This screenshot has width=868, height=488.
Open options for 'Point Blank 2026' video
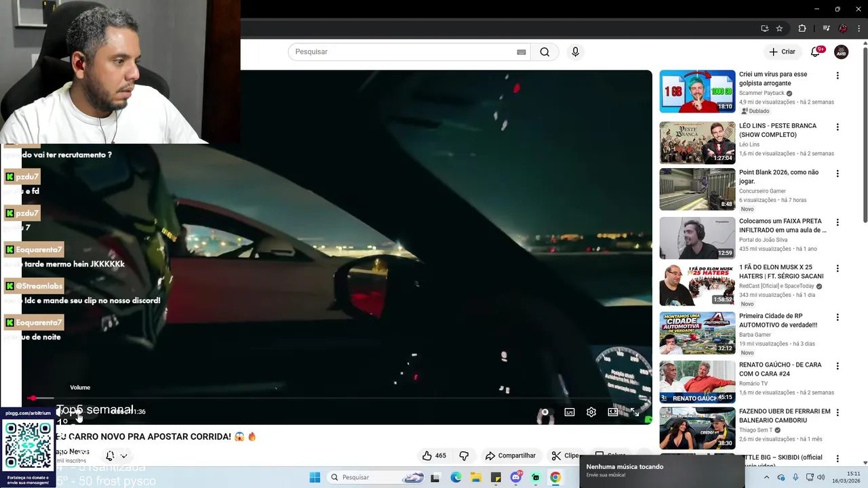[x=837, y=174]
